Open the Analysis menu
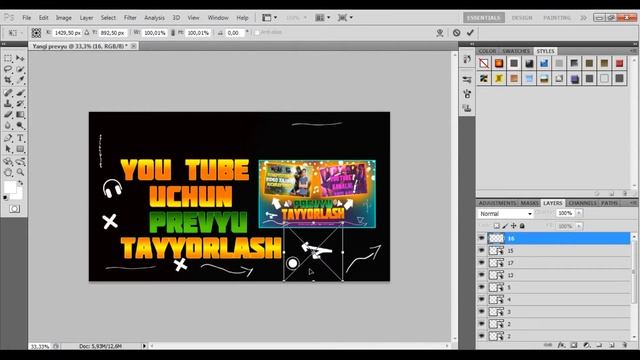The image size is (640, 360). pyautogui.click(x=154, y=18)
